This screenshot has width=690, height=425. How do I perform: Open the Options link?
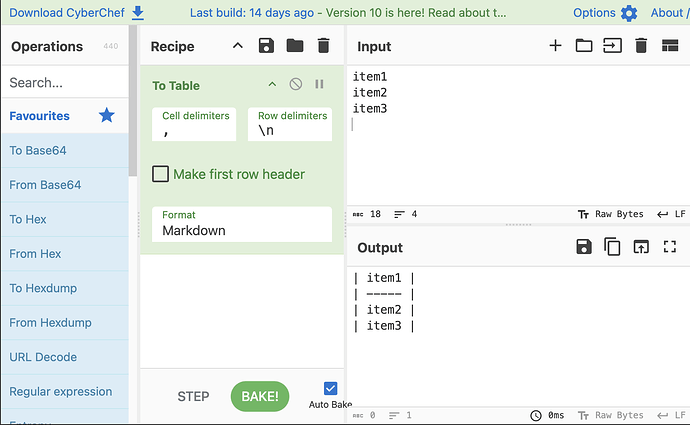coord(594,13)
